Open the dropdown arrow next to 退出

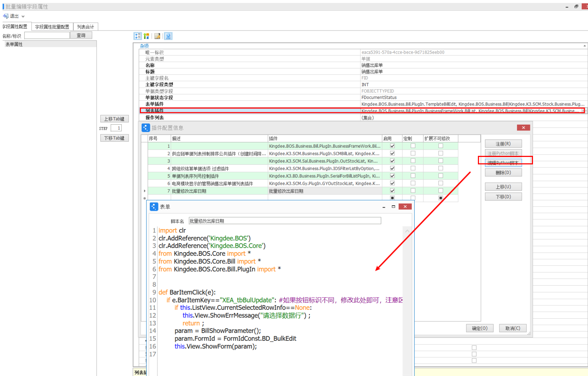23,16
